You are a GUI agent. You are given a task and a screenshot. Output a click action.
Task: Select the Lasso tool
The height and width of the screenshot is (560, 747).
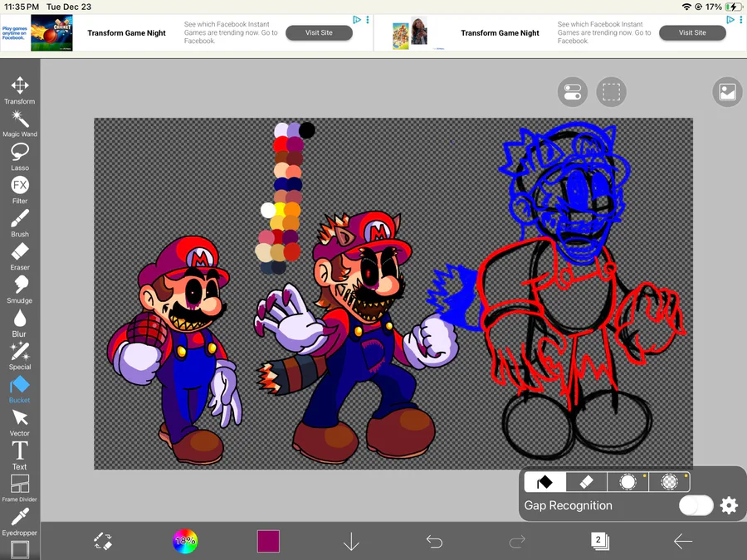click(20, 157)
